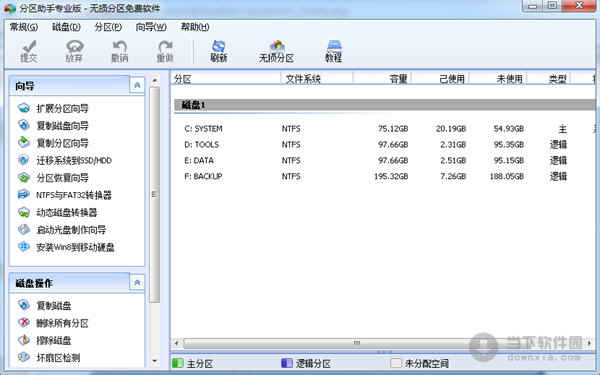Collapse the 向导 panel with chevron
The width and height of the screenshot is (600, 375).
137,85
